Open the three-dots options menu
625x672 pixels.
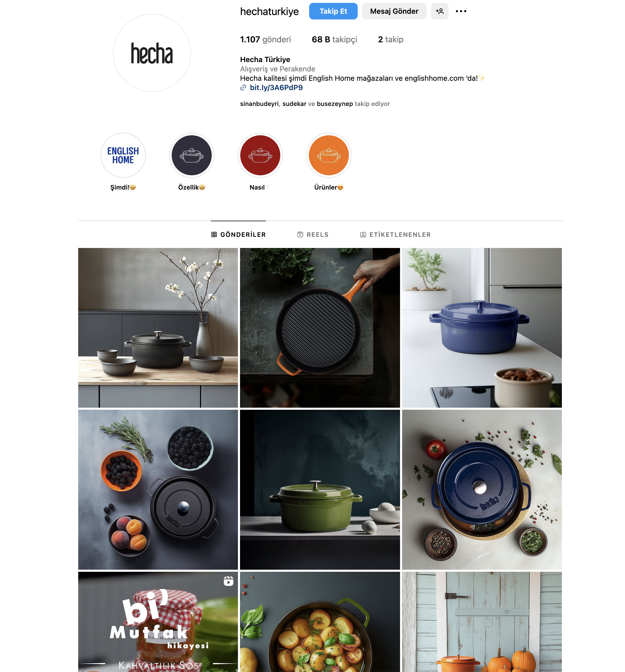point(461,11)
